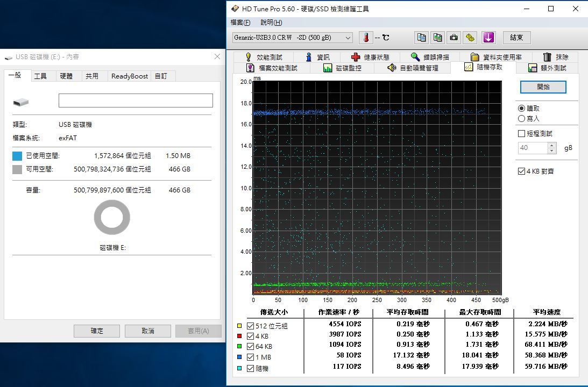The width and height of the screenshot is (588, 387).
Task: Open the 錯誤掃描 tab with magnifier icon
Action: 430,57
